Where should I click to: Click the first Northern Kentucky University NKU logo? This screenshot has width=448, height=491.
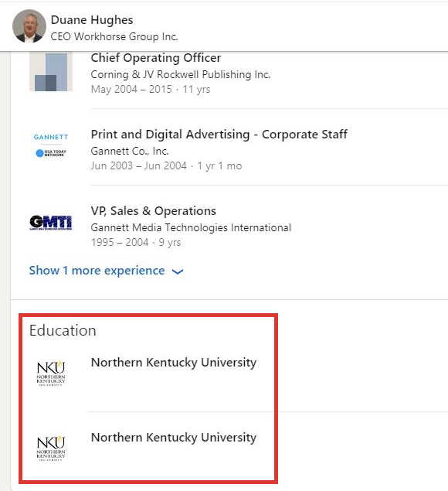pyautogui.click(x=51, y=373)
